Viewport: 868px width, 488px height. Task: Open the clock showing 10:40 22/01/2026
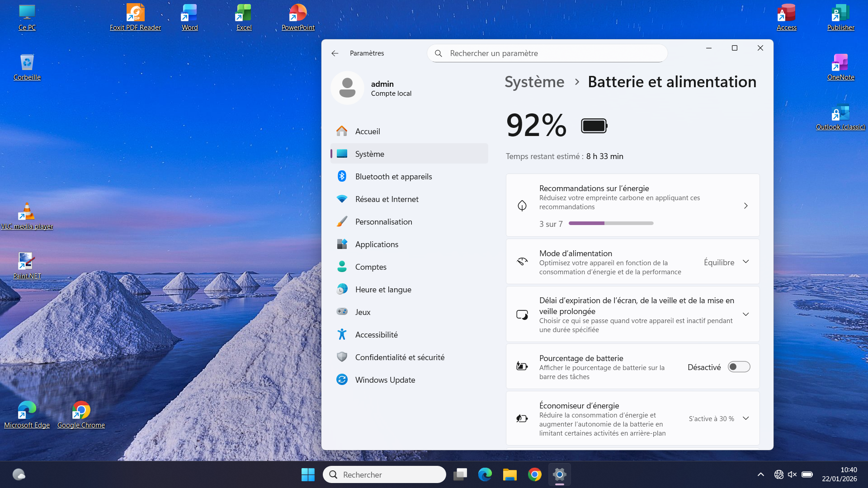point(840,474)
